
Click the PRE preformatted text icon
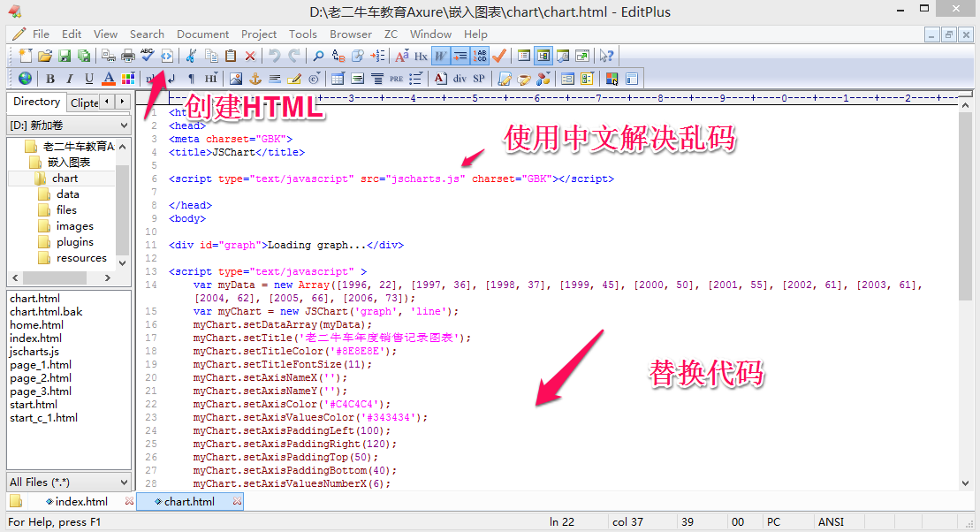pos(396,79)
